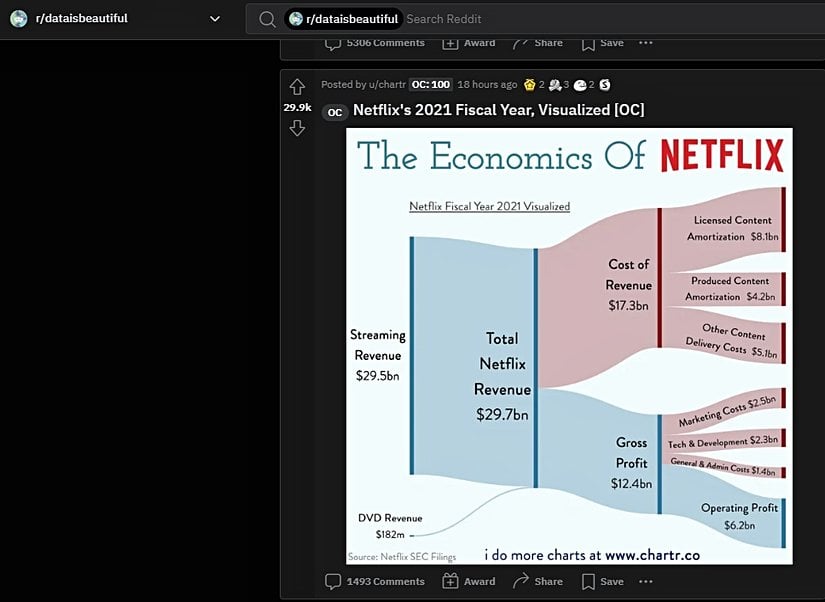Open the subreddit selection dropdown chevron
Viewport: 825px width, 602px height.
214,18
